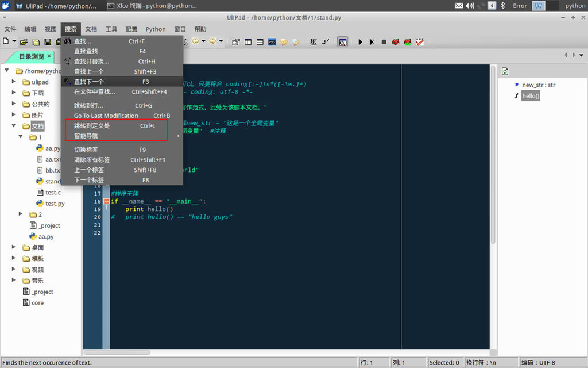Screen dimensions: 588x368
Task: Toggle the highlighted search window toolbar button
Action: (342, 42)
